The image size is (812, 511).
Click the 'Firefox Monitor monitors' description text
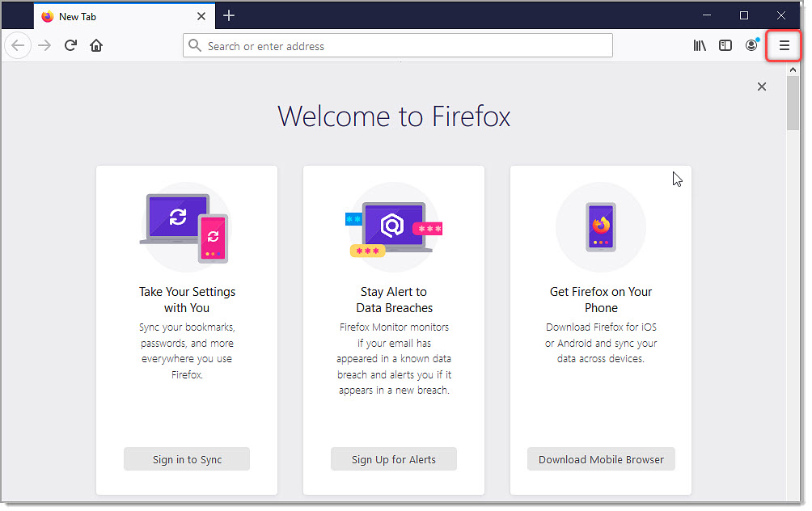click(394, 359)
